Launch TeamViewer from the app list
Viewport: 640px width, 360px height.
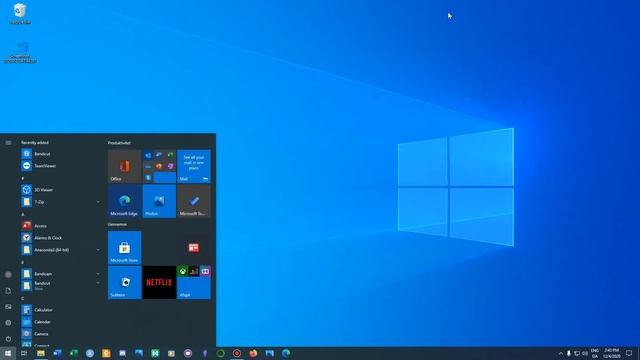[x=61, y=166]
